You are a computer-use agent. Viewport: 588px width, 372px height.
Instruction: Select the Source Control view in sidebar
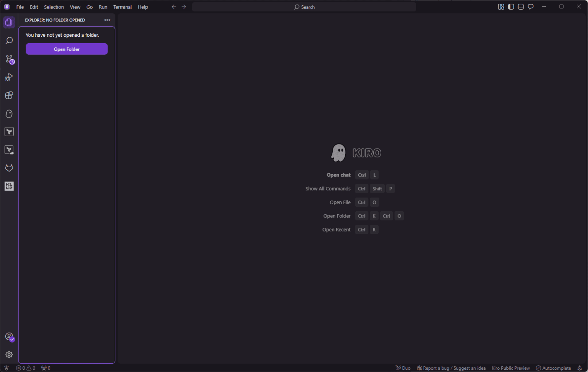pyautogui.click(x=9, y=59)
